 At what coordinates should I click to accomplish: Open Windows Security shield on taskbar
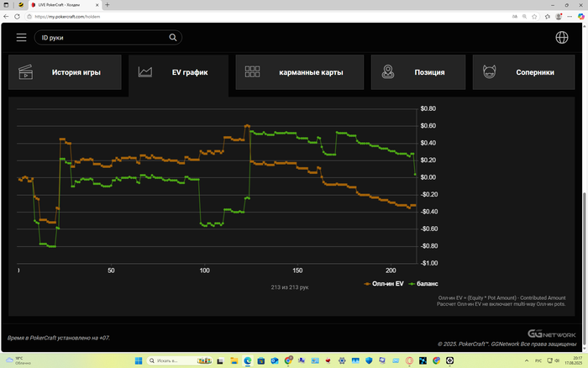coord(369,361)
